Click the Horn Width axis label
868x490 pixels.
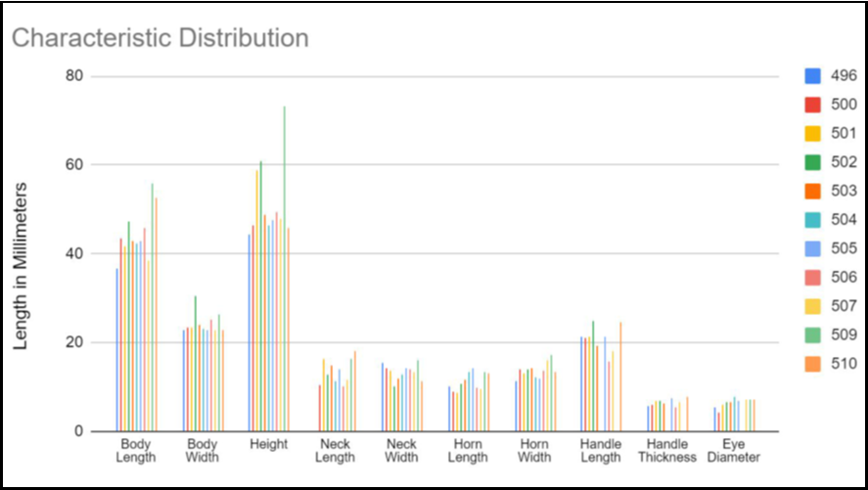534,451
